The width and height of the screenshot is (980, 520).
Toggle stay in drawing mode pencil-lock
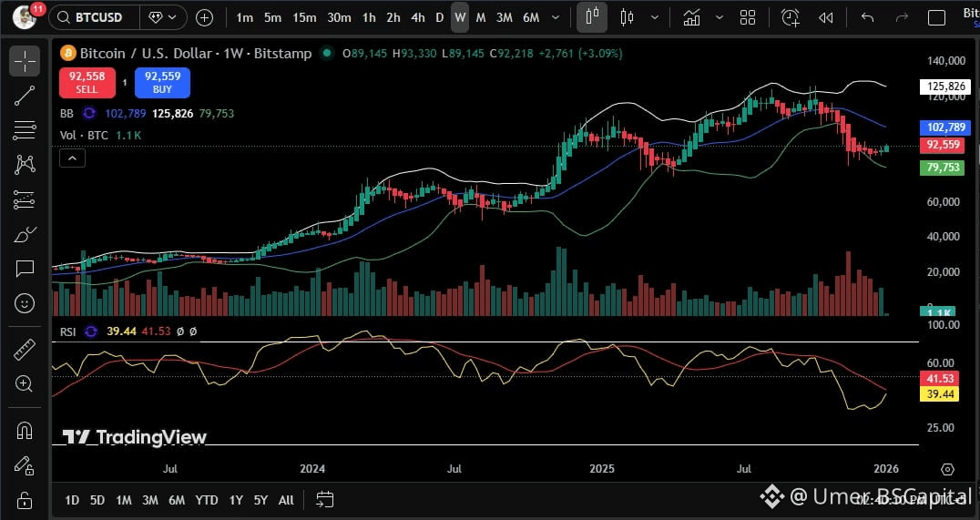coord(25,464)
